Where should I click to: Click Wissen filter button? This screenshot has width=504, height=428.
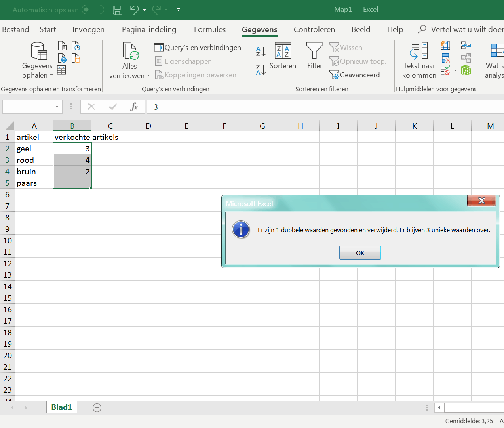(346, 48)
